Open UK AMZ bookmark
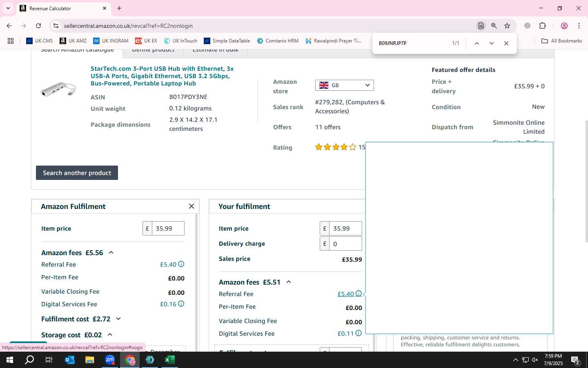 (x=73, y=41)
